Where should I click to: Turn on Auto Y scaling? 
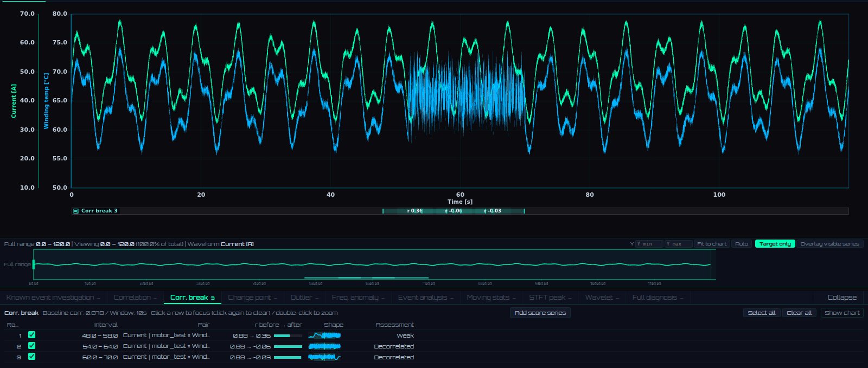[x=741, y=244]
